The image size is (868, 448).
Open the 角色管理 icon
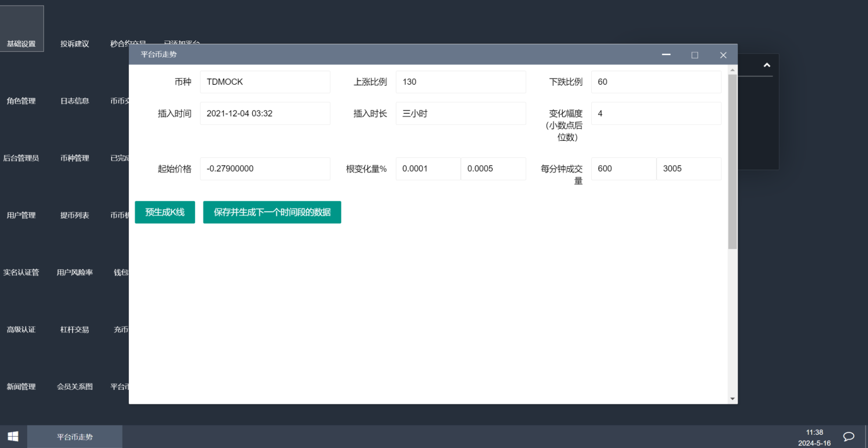click(x=21, y=101)
